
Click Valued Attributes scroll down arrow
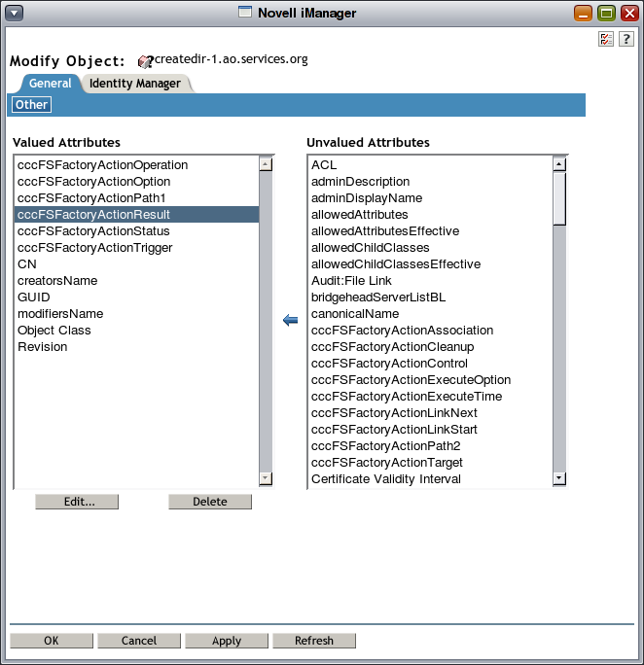point(266,478)
